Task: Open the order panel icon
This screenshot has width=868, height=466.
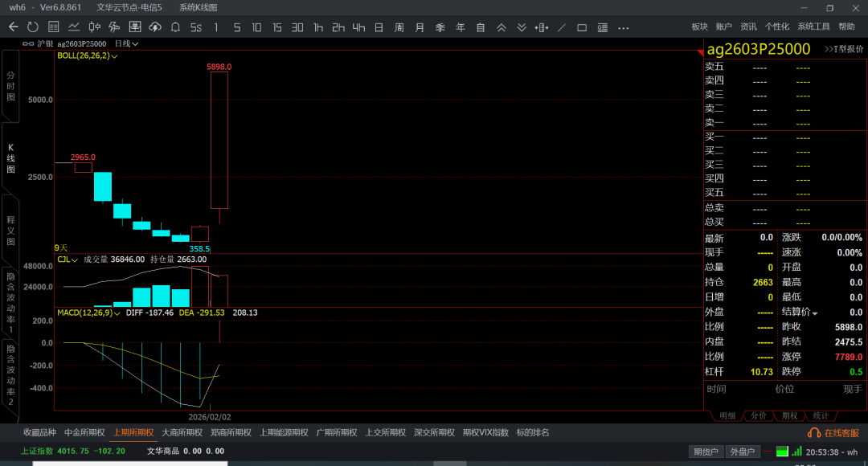Action: (x=134, y=27)
